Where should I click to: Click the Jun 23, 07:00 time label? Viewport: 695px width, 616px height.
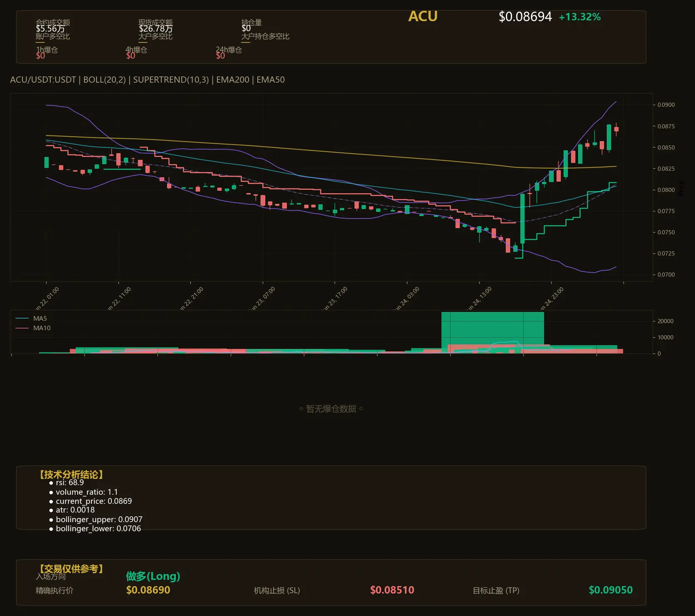[x=263, y=299]
